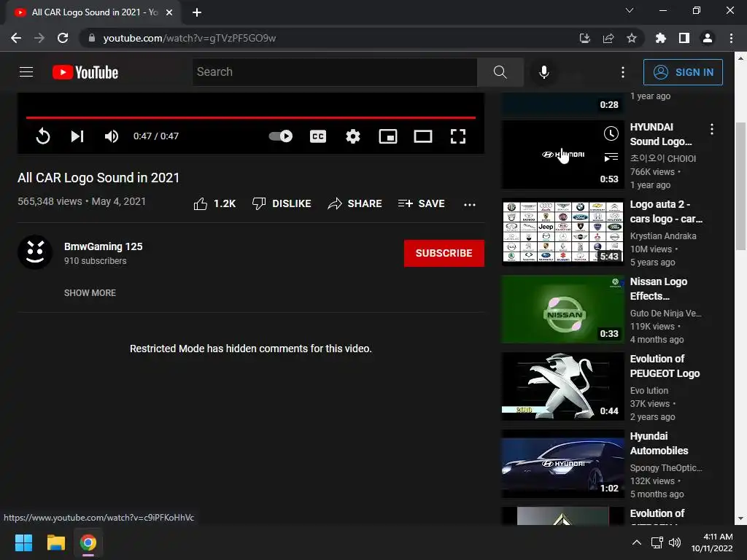The height and width of the screenshot is (560, 747).
Task: Open Chrome three-dot menu
Action: tap(731, 38)
